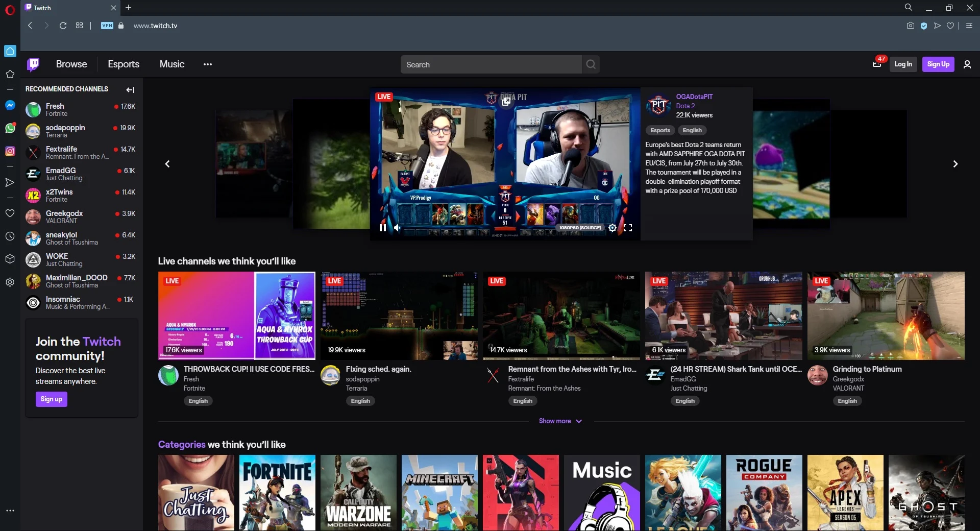Open Fresh channel in recommended list
The width and height of the screenshot is (980, 531).
coord(82,110)
